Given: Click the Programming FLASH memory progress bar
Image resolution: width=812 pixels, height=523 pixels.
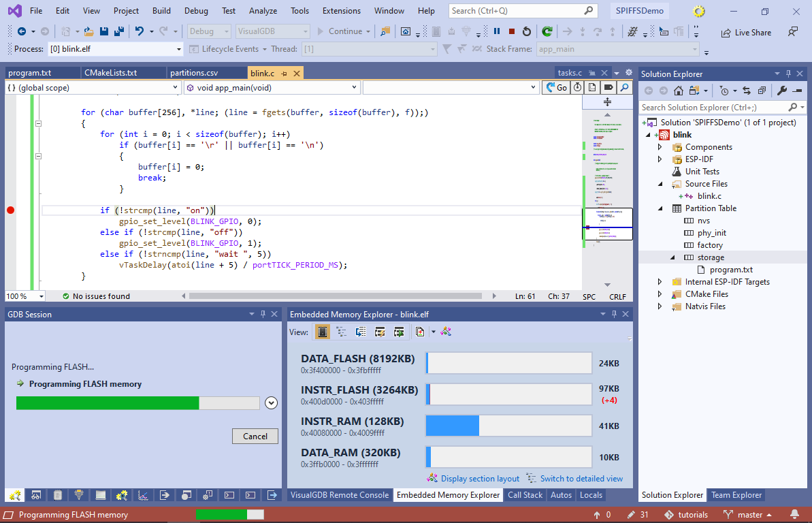Looking at the screenshot, I should [x=137, y=403].
